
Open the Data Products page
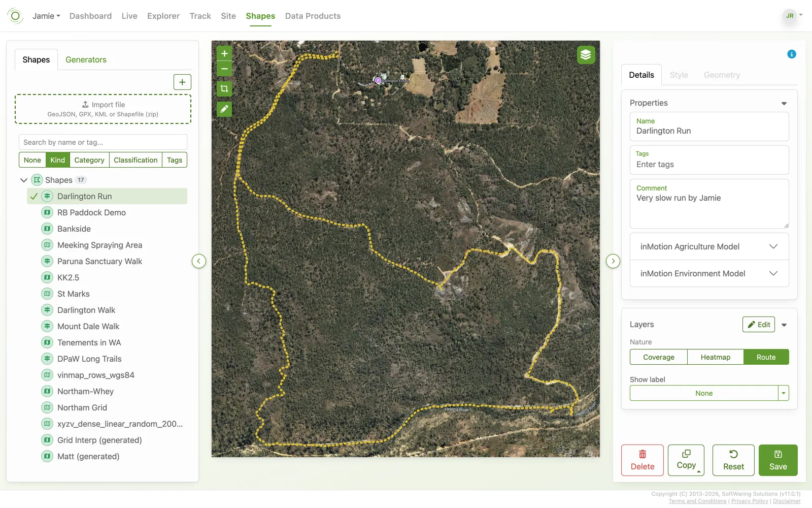click(313, 16)
